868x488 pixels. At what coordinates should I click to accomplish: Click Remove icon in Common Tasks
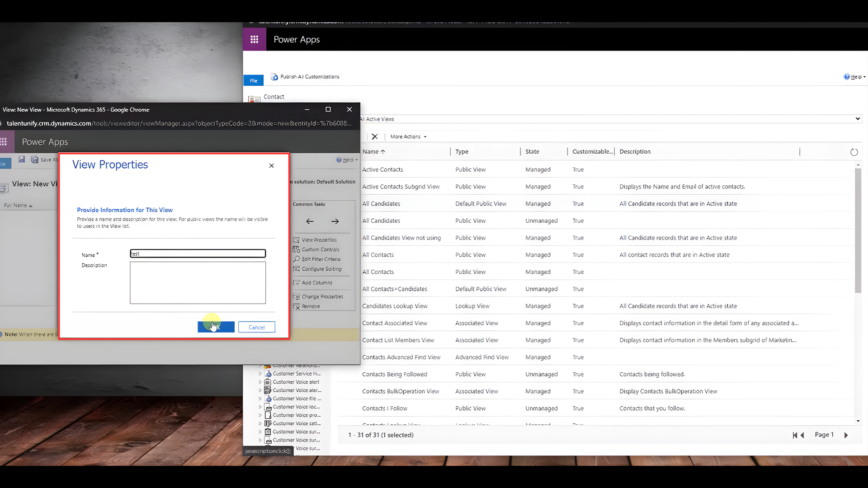coord(297,306)
